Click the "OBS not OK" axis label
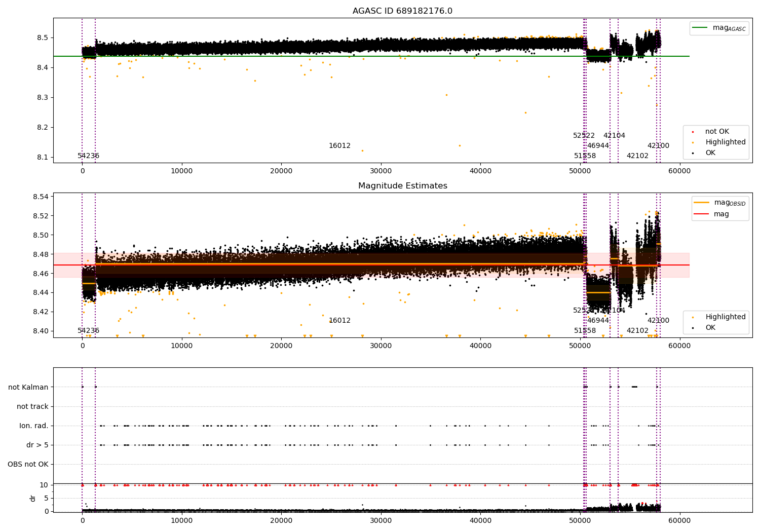The image size is (760, 532). 28,465
